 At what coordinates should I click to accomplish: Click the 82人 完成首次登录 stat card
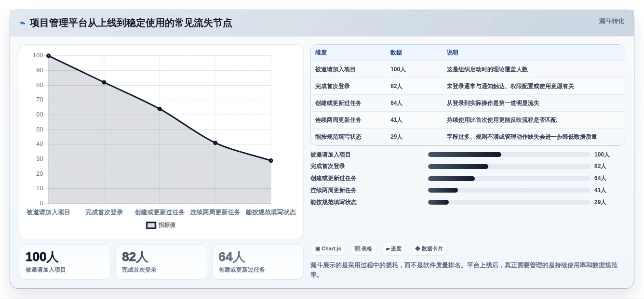[x=161, y=262]
